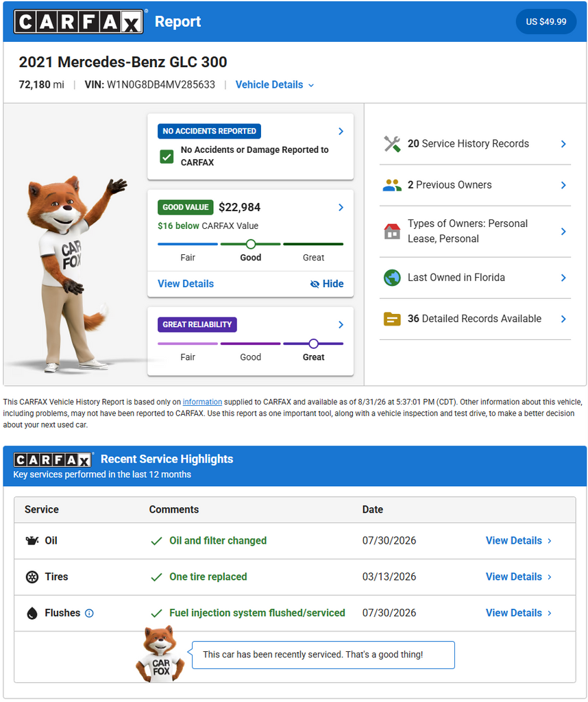Open the Flushes info tooltip icon
The height and width of the screenshot is (702, 588).
(x=89, y=614)
